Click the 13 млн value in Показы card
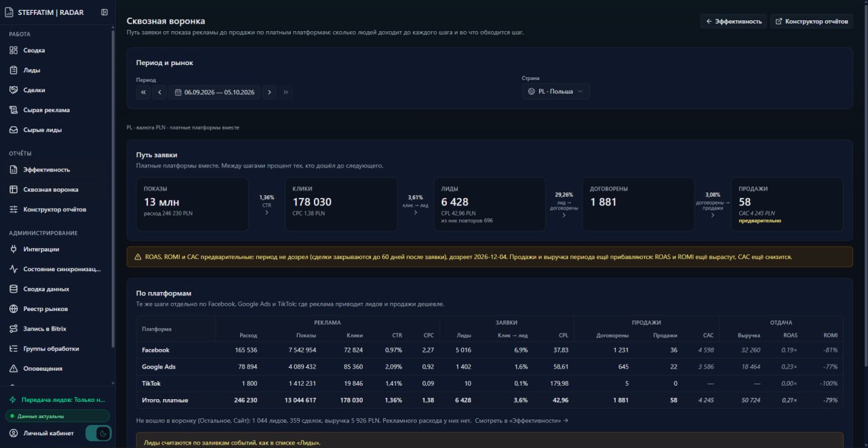This screenshot has width=868, height=448. (161, 202)
